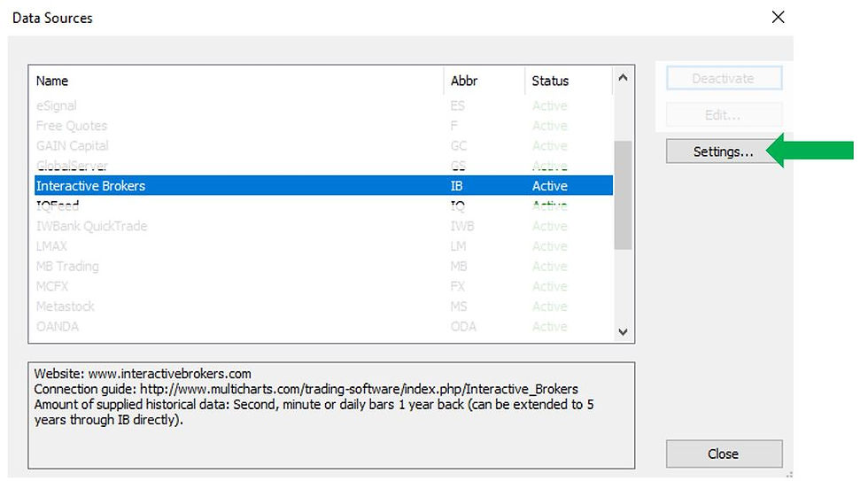The height and width of the screenshot is (481, 868).
Task: Click the Website: www.interactivebrokers.com text
Action: pyautogui.click(x=143, y=374)
